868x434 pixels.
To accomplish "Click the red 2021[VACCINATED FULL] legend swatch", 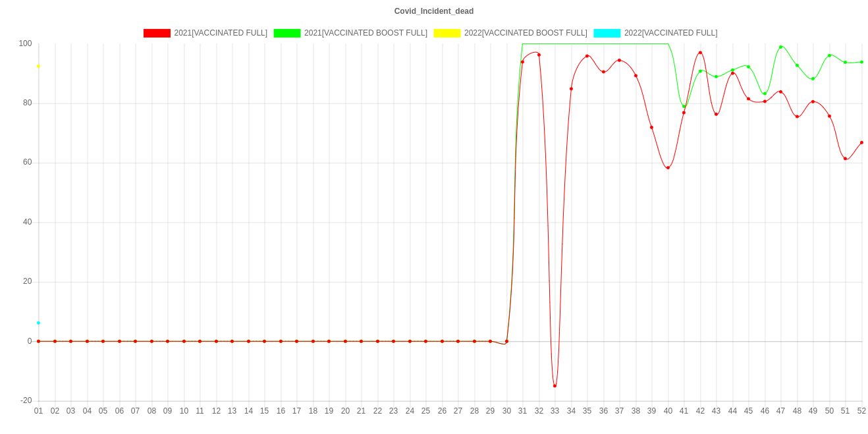I will (156, 33).
